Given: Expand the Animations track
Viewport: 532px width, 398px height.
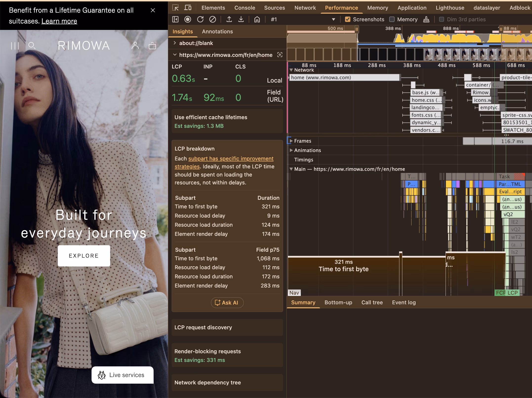Looking at the screenshot, I should (291, 150).
